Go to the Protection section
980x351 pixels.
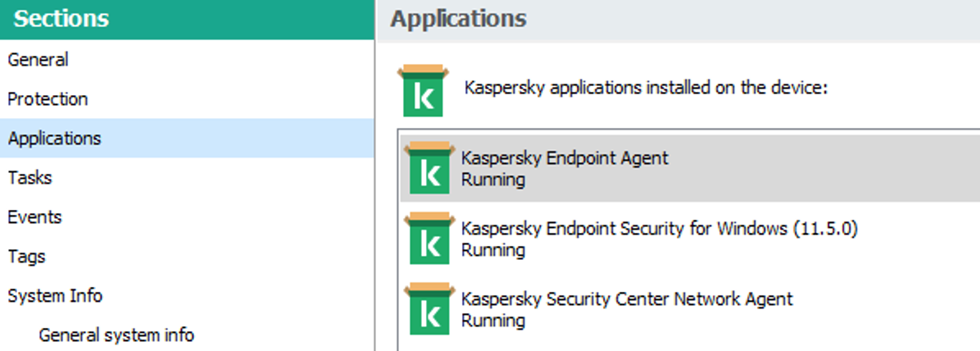[48, 99]
